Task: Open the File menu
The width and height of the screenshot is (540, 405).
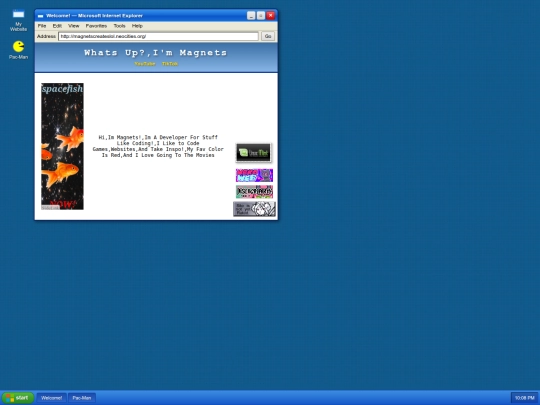Action: click(42, 26)
